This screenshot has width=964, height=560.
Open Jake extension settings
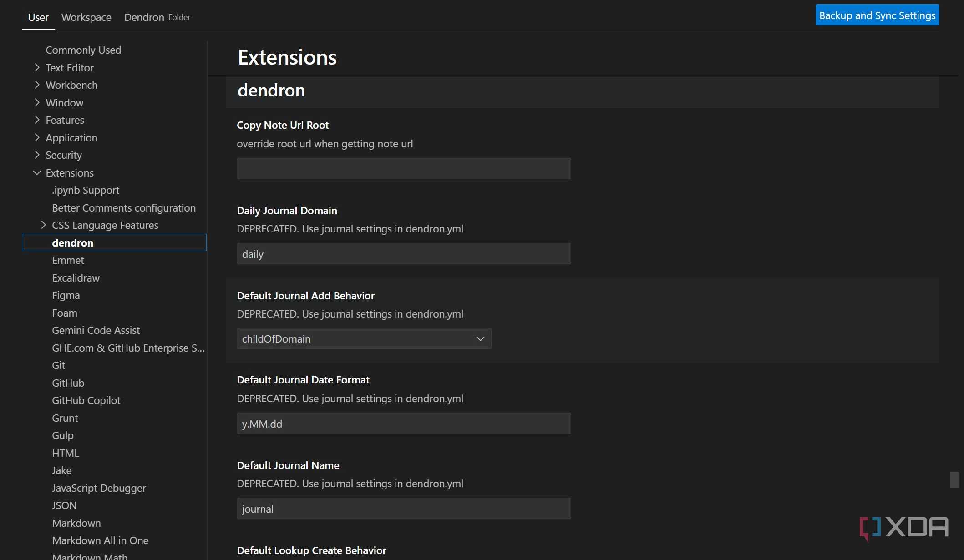coord(61,470)
